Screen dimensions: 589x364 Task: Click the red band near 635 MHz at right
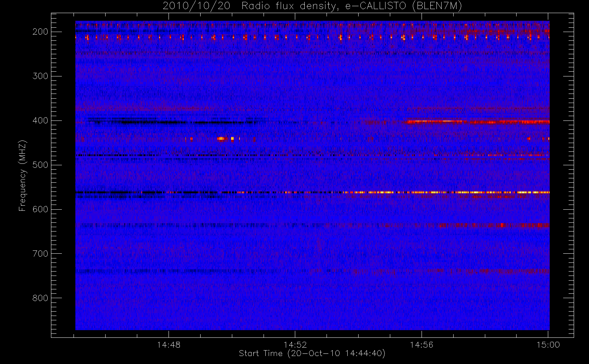coord(494,225)
